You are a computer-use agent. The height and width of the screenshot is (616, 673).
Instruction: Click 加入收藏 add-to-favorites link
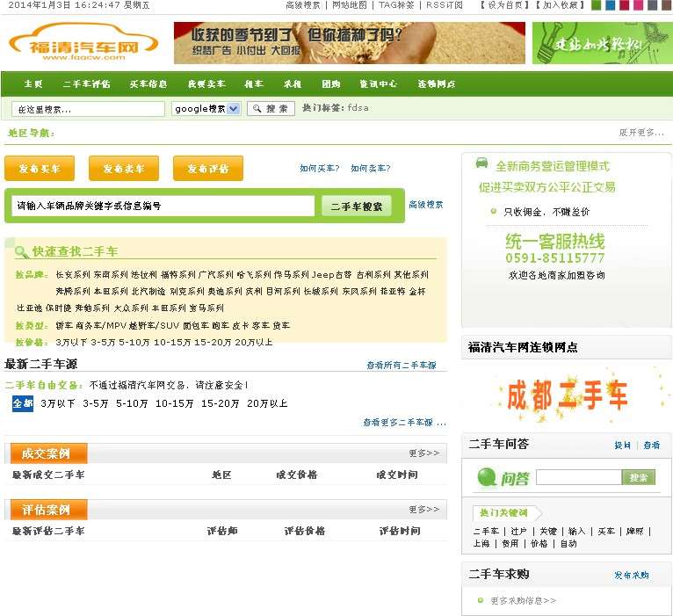(x=560, y=5)
